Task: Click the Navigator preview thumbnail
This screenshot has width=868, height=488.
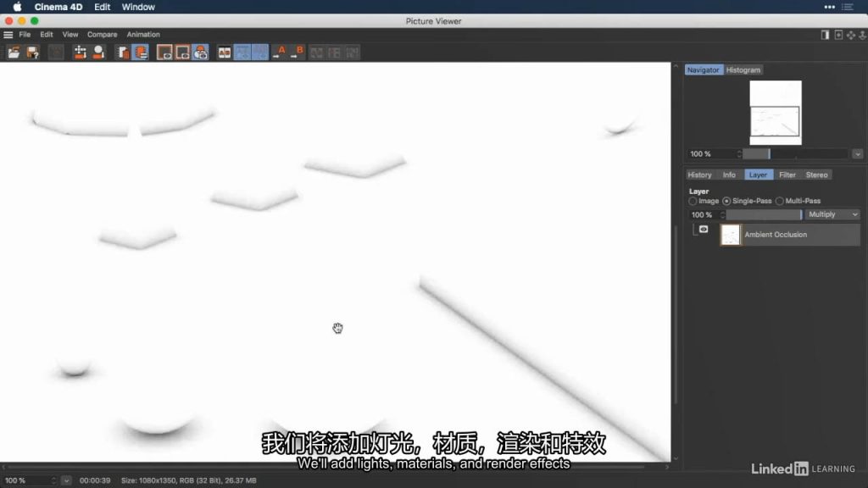Action: pos(776,113)
